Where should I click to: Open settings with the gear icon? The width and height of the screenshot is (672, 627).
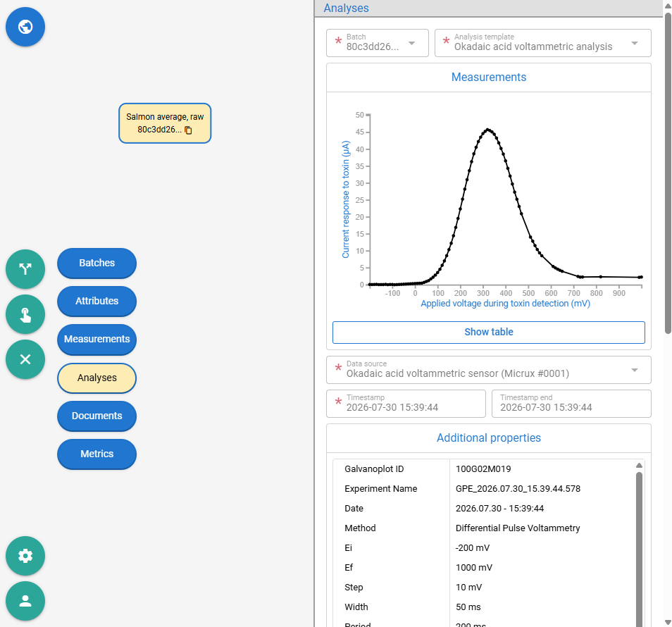coord(25,556)
